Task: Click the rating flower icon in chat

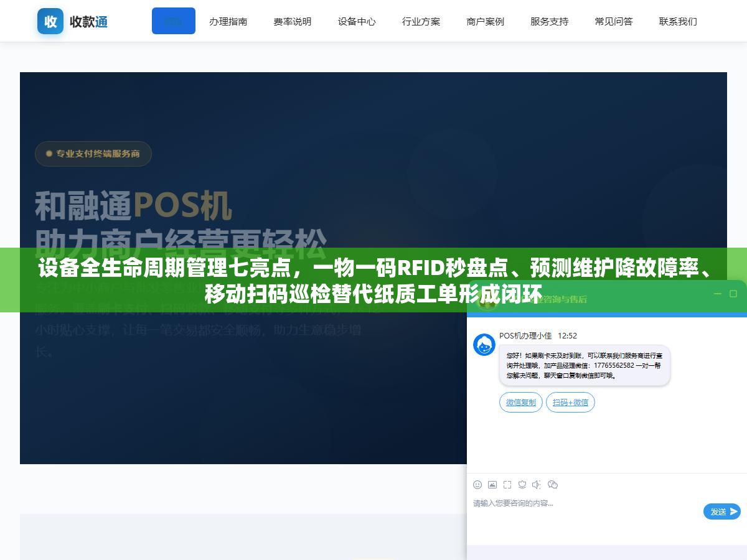Action: pos(522,485)
